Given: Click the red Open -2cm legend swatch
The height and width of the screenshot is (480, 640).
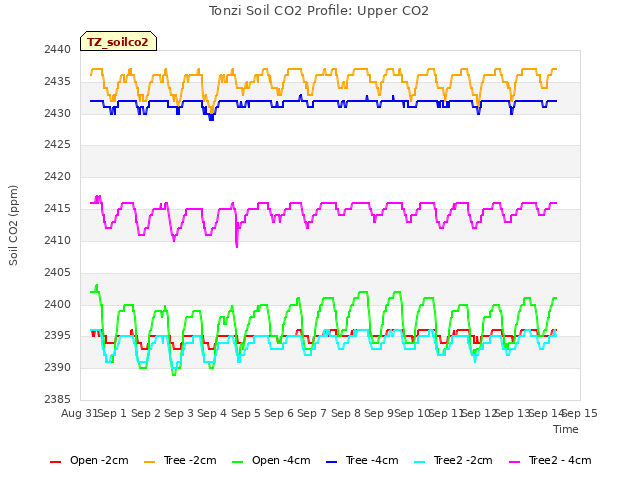Looking at the screenshot, I should [56, 462].
